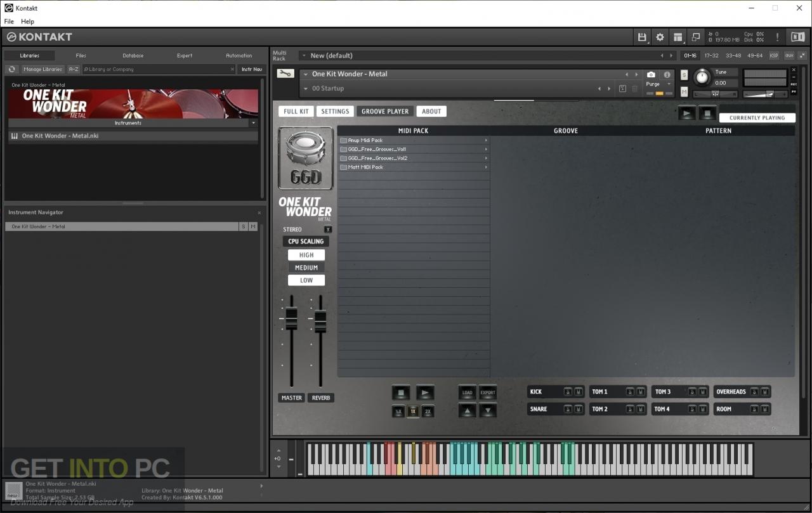Solo the OVERHEADS channel
The image size is (812, 513).
tap(754, 392)
